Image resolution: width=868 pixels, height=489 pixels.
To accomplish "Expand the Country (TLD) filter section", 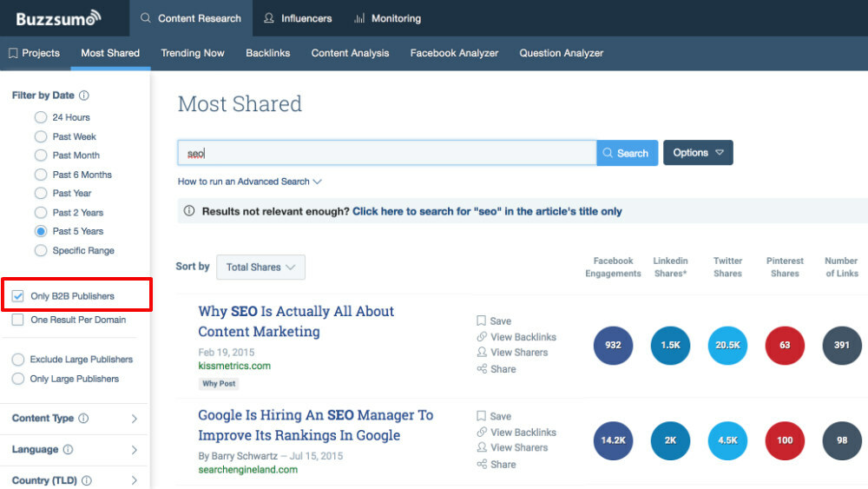I will 134,480.
